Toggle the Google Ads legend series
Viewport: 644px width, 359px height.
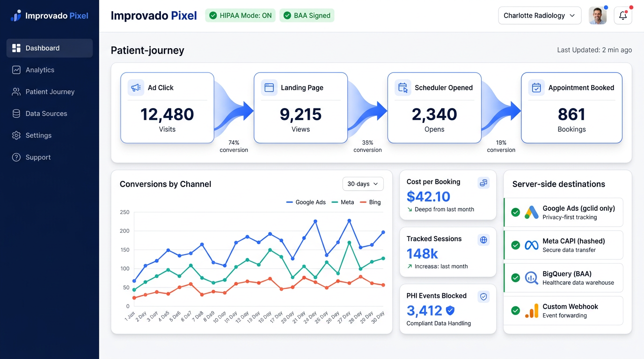tap(306, 202)
